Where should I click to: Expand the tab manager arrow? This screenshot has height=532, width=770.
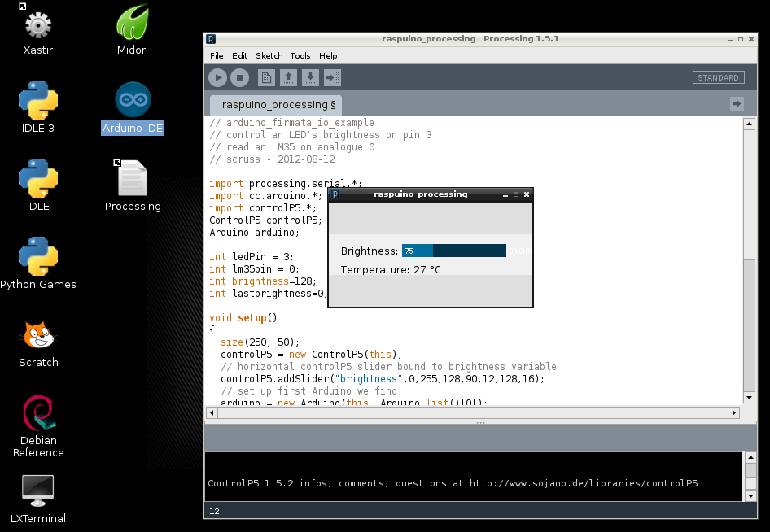(736, 103)
